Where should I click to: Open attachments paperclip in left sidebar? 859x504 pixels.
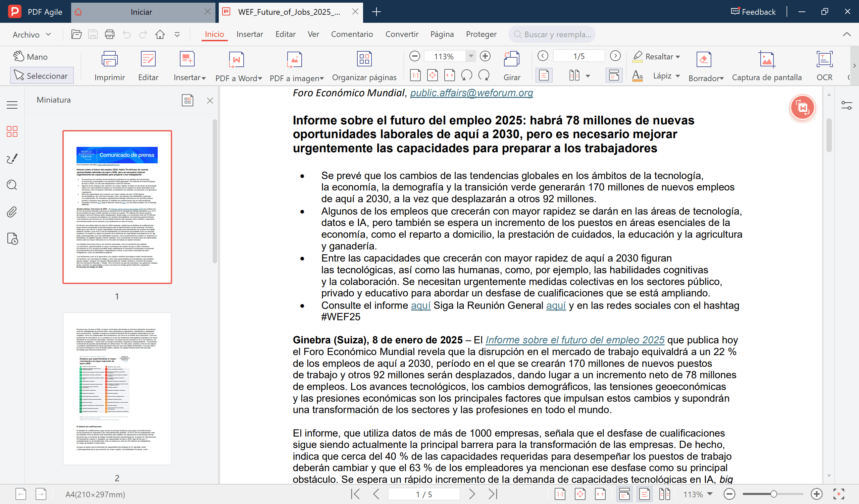pos(12,212)
